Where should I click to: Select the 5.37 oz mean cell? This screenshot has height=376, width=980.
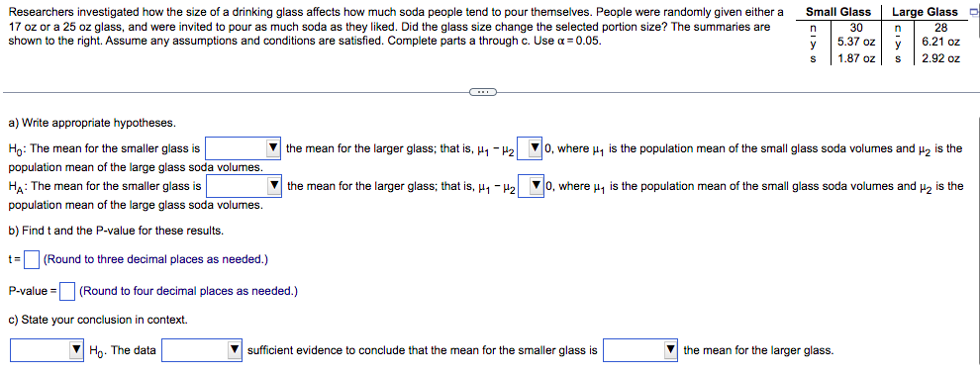click(856, 43)
